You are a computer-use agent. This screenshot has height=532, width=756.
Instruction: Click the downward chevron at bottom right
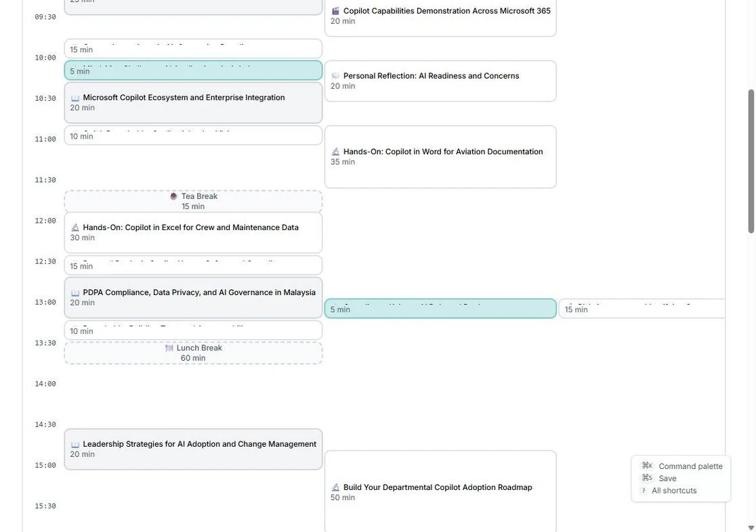(x=751, y=527)
